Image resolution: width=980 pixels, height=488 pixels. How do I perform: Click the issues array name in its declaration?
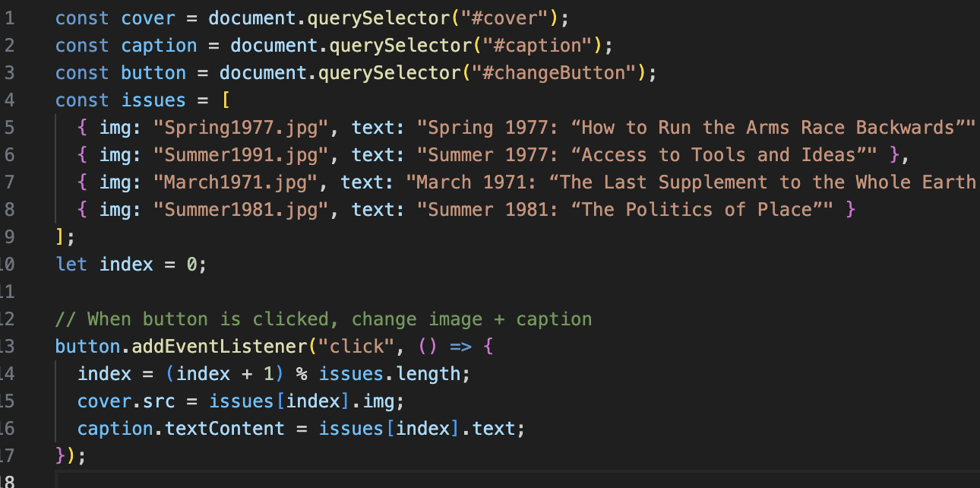coord(153,100)
